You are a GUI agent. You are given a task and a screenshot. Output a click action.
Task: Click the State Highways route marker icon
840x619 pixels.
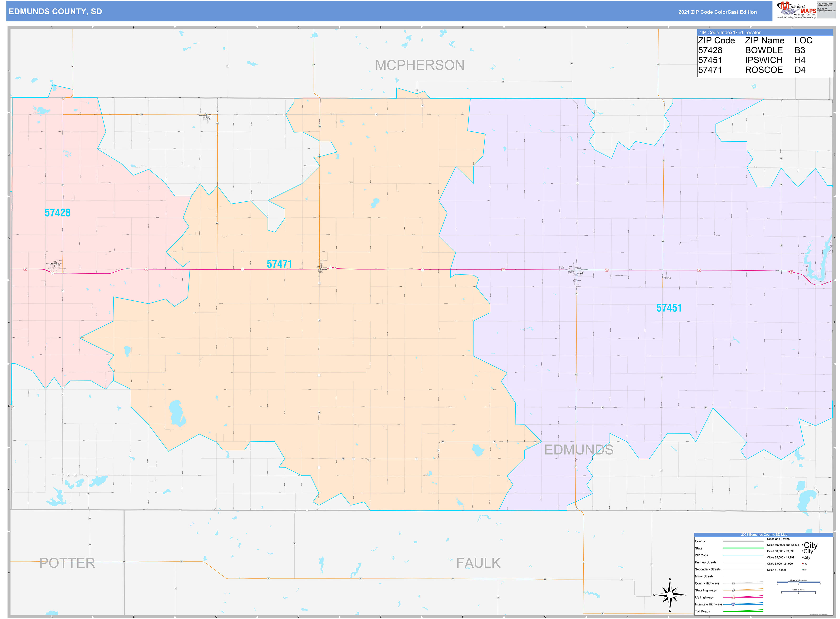pos(733,590)
